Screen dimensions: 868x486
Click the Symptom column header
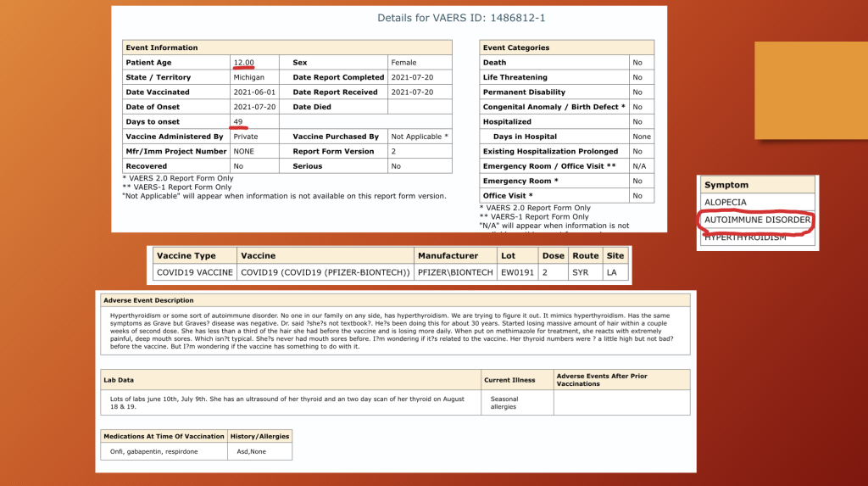click(726, 185)
